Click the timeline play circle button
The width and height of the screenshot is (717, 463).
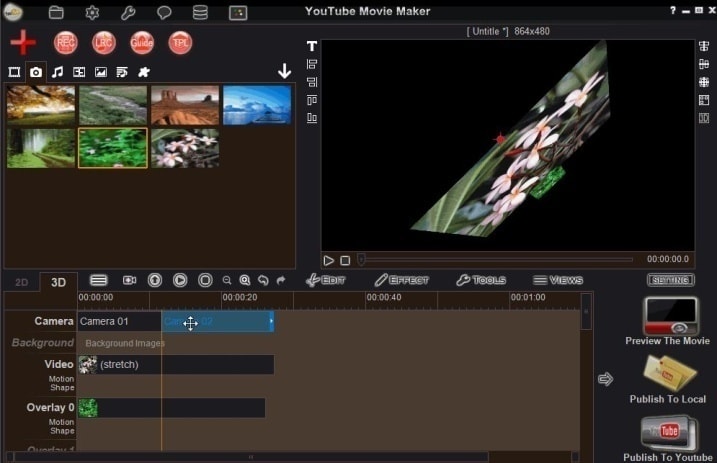pos(180,280)
